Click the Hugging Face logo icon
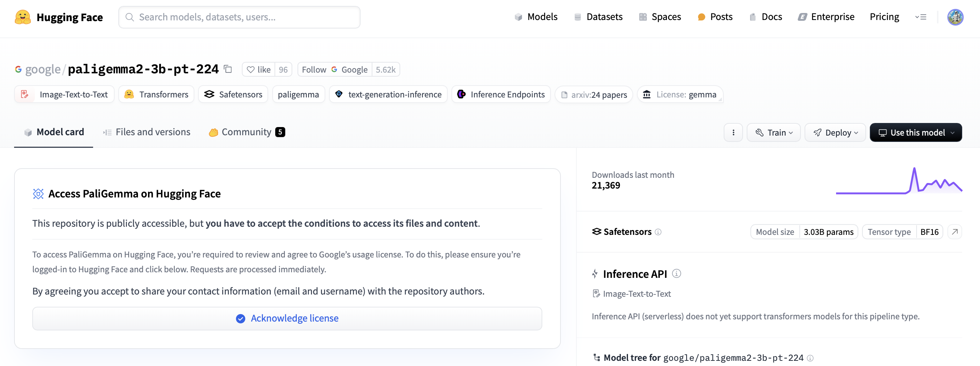Viewport: 980px width, 366px height. click(x=23, y=17)
